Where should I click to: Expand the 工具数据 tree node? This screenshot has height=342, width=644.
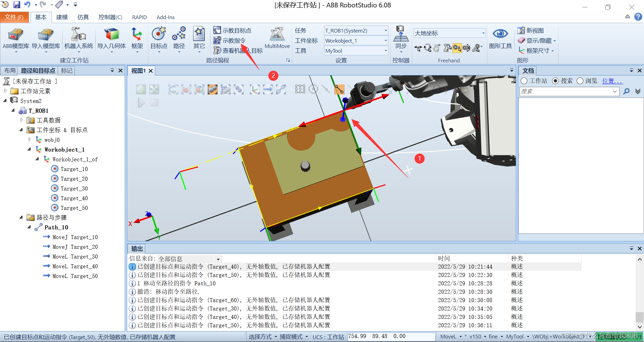click(x=21, y=120)
